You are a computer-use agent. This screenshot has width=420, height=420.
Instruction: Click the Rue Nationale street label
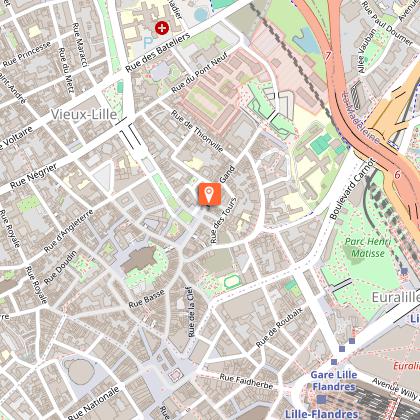[x=93, y=402]
